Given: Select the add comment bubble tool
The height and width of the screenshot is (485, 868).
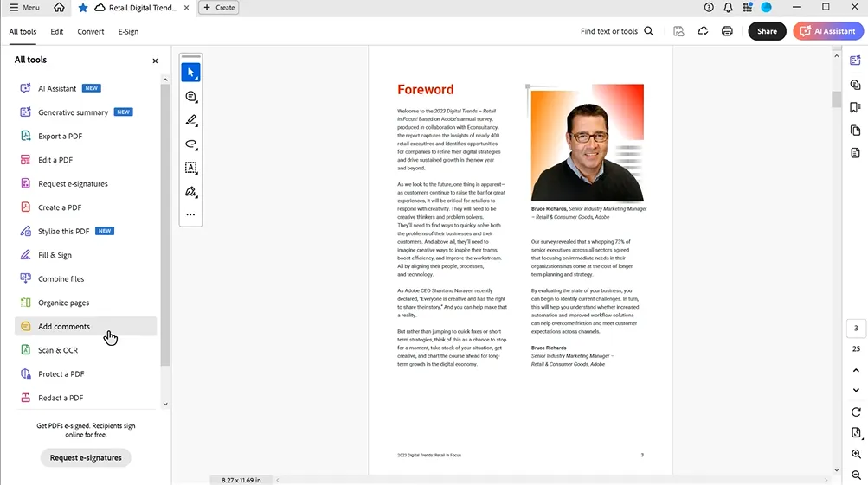Looking at the screenshot, I should point(191,97).
